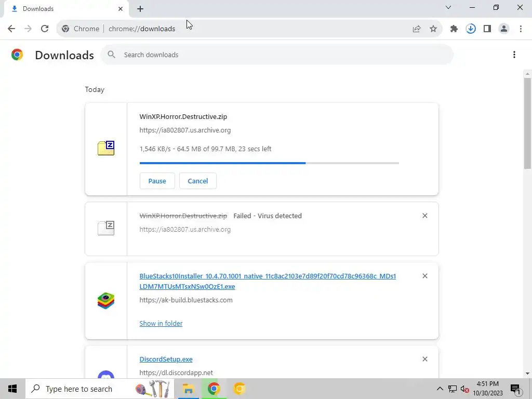Click the Type here to search box
The image size is (532, 399).
99,389
